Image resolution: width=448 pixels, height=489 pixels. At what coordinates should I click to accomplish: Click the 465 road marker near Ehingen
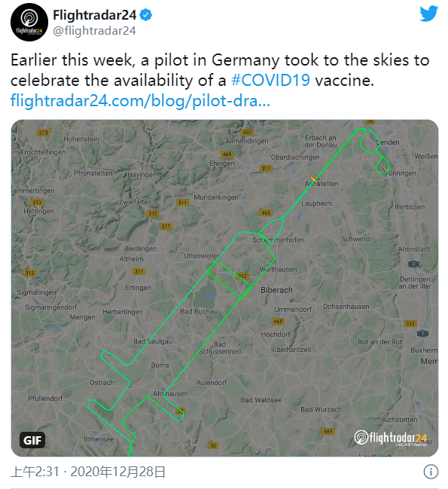227,154
